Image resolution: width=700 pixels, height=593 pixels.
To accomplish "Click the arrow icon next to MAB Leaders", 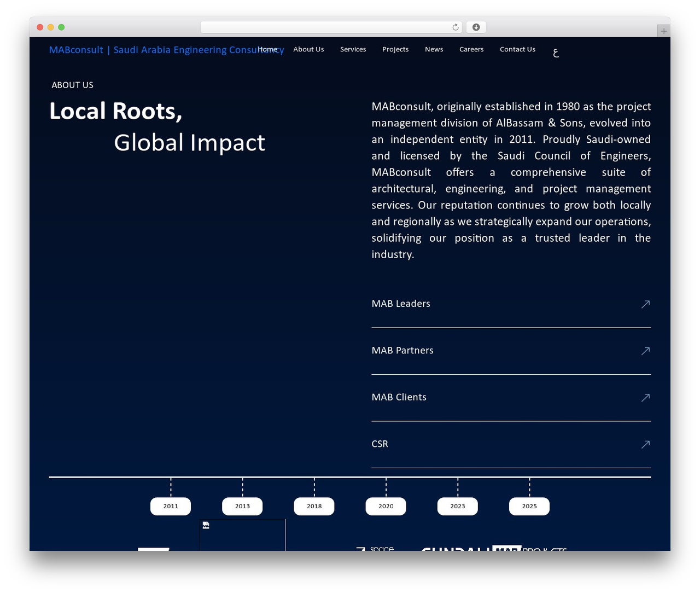I will 646,304.
